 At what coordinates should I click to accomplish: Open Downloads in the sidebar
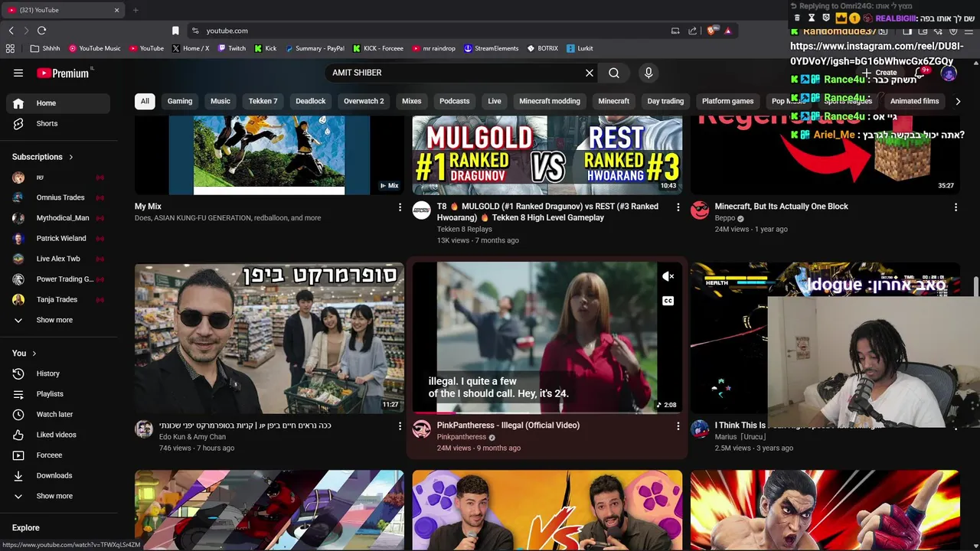tap(58, 475)
